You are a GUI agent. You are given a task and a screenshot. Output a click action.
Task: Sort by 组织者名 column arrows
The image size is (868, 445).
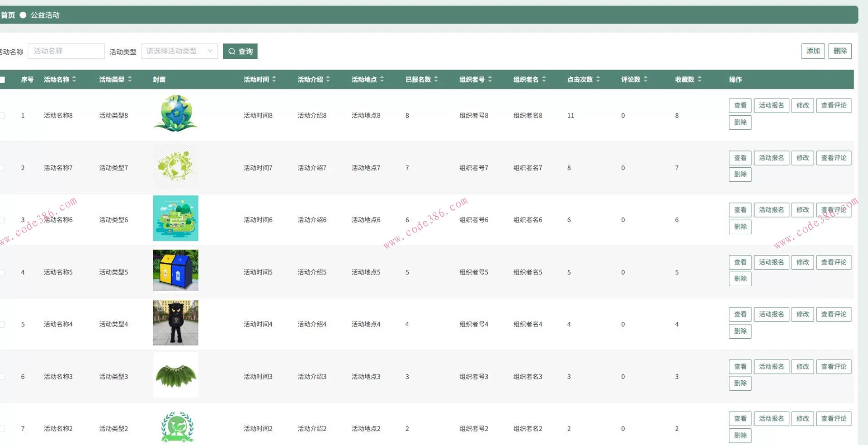tap(544, 79)
